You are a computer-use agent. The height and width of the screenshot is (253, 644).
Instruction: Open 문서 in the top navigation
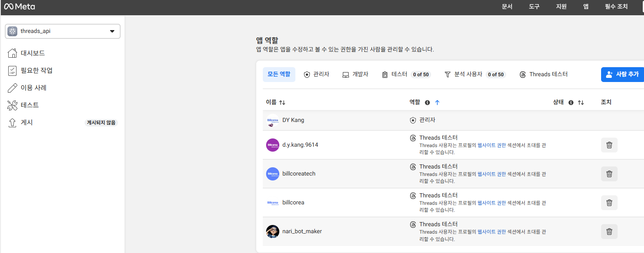[507, 7]
